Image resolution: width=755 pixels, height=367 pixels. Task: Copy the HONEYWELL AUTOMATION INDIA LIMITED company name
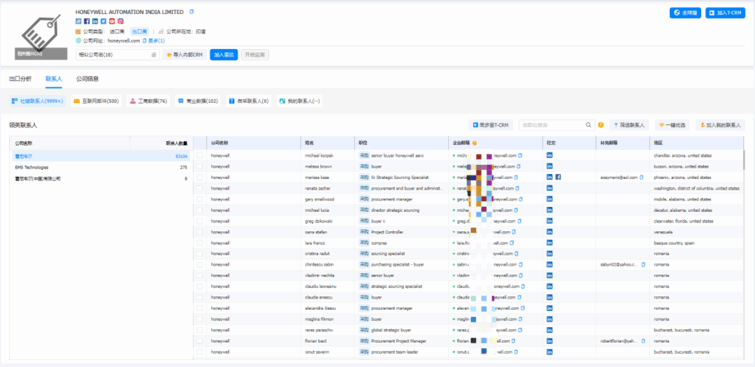(192, 12)
